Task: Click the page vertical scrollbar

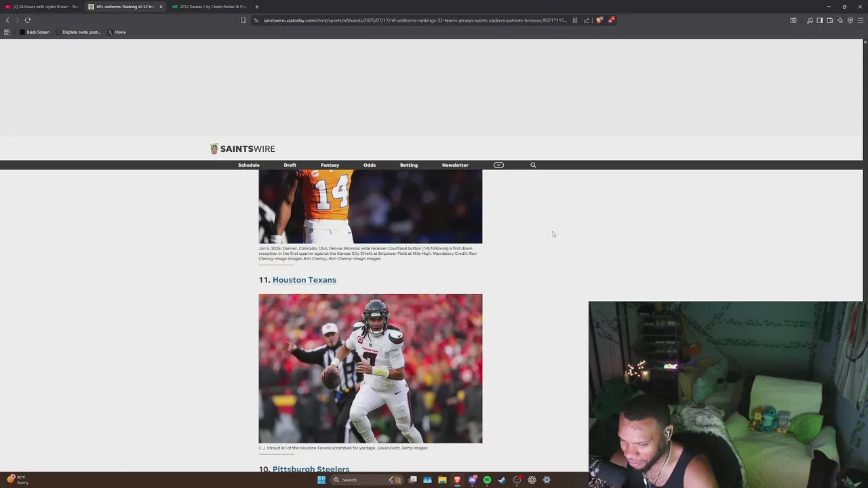Action: click(865, 255)
